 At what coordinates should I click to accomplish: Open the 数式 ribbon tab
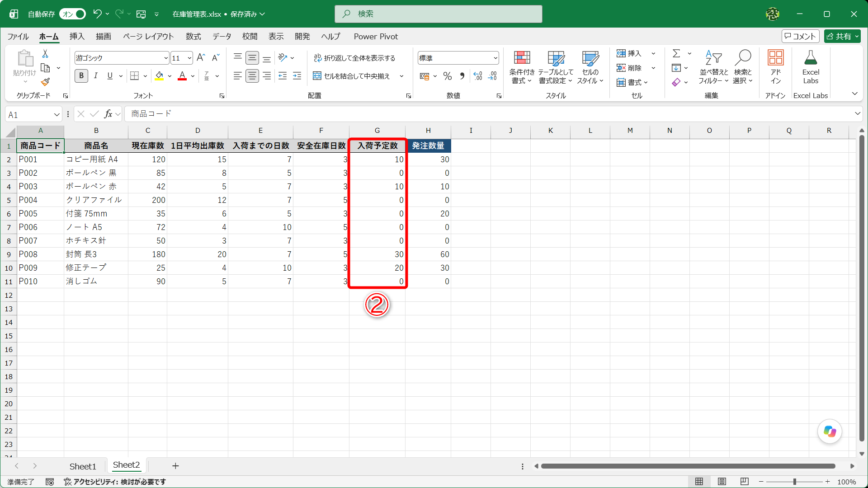coord(193,37)
